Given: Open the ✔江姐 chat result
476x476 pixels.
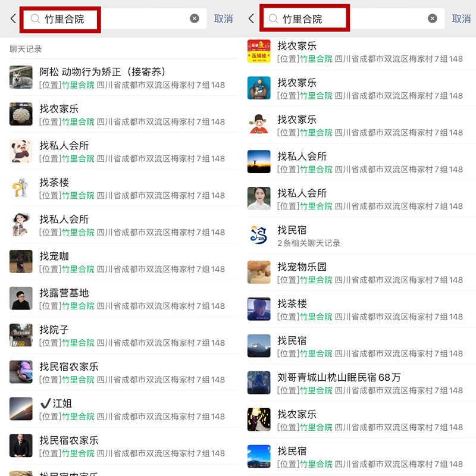Looking at the screenshot, I should [124, 409].
